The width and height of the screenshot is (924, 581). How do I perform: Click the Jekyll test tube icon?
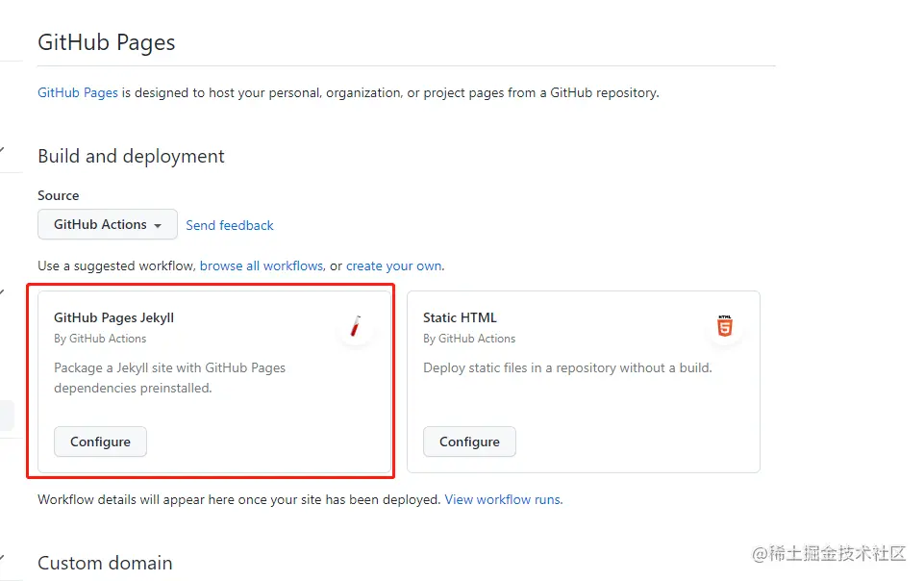point(356,326)
